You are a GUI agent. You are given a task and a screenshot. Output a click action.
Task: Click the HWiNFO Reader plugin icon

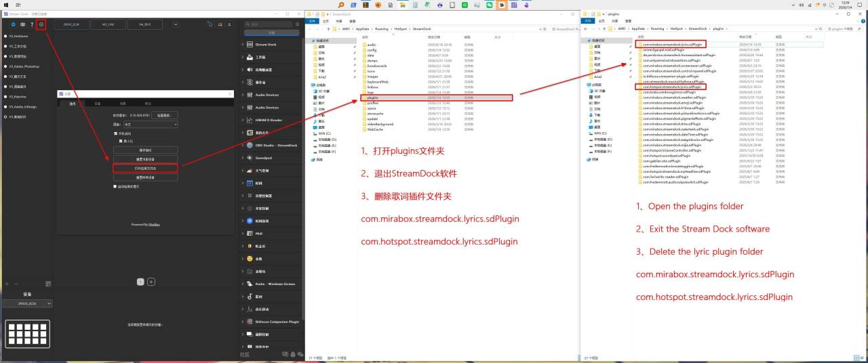[x=250, y=120]
